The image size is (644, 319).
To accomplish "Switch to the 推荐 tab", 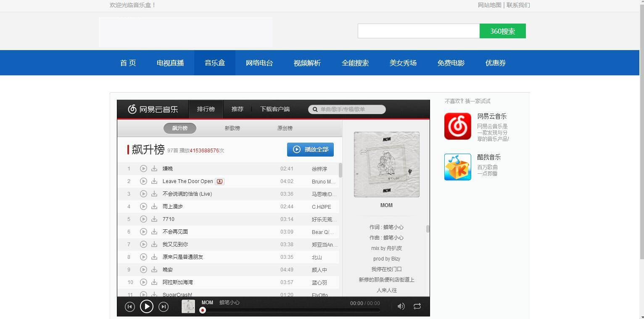I will pyautogui.click(x=238, y=109).
